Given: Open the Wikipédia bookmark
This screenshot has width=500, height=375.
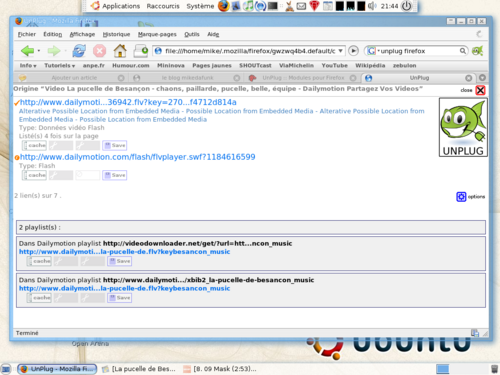Looking at the screenshot, I should pyautogui.click(x=370, y=66).
